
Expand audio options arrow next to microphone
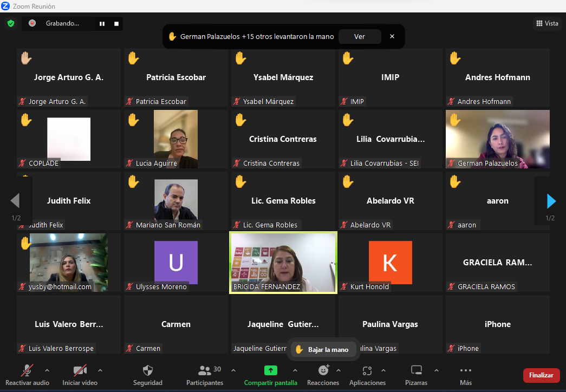(x=47, y=370)
